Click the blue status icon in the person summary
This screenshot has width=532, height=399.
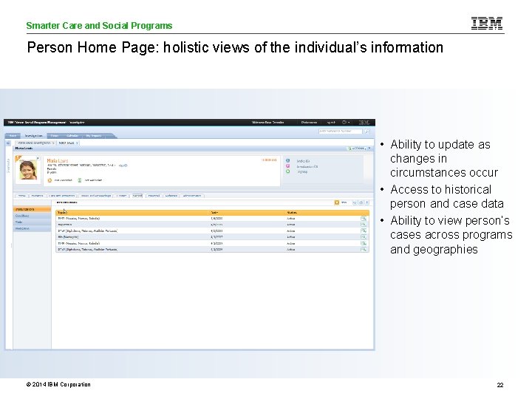(287, 161)
